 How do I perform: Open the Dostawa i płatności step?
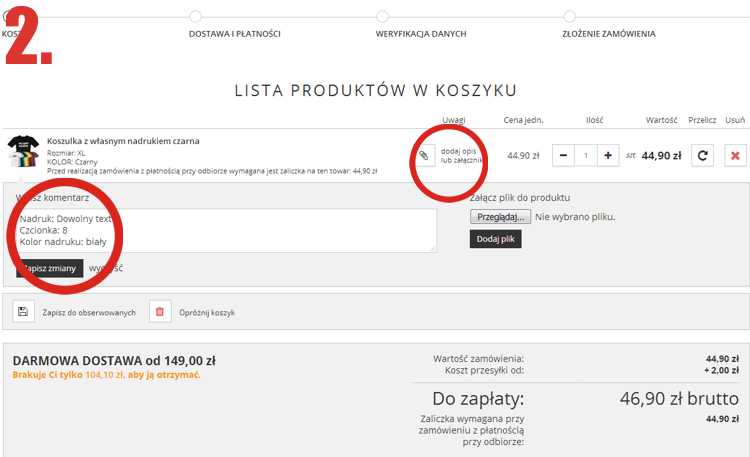coord(234,33)
